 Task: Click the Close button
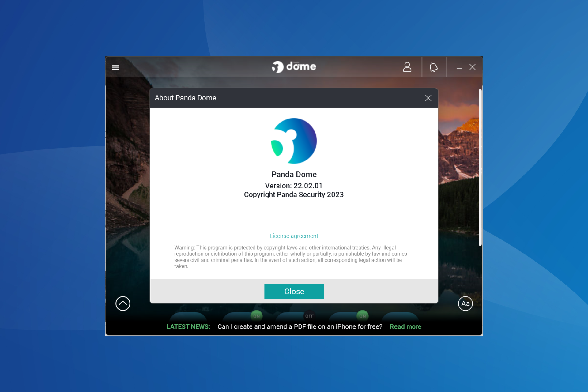294,291
